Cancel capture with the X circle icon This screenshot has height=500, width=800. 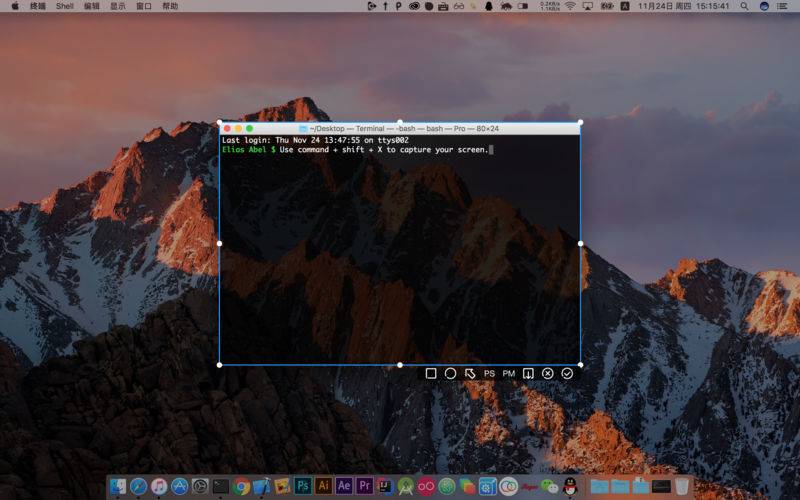coord(547,373)
